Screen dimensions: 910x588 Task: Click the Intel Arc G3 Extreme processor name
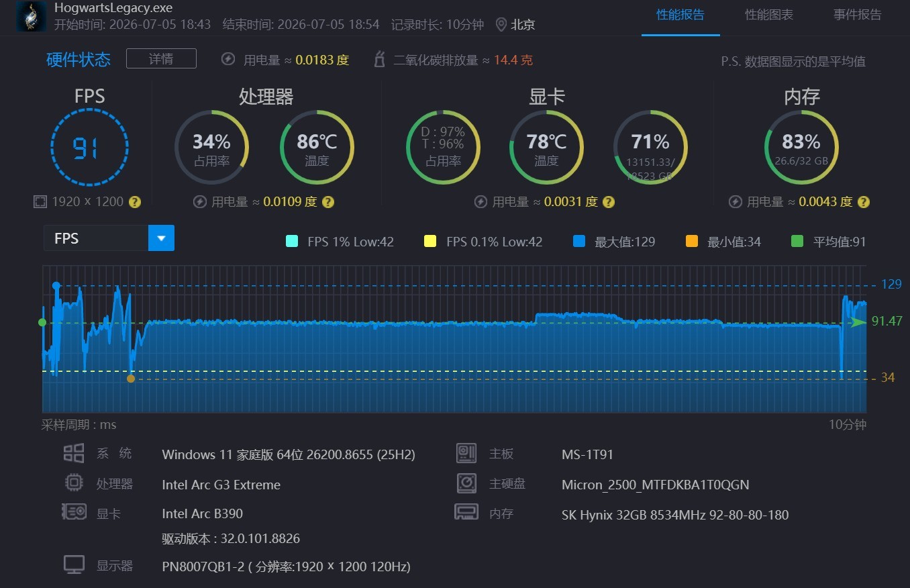[221, 485]
